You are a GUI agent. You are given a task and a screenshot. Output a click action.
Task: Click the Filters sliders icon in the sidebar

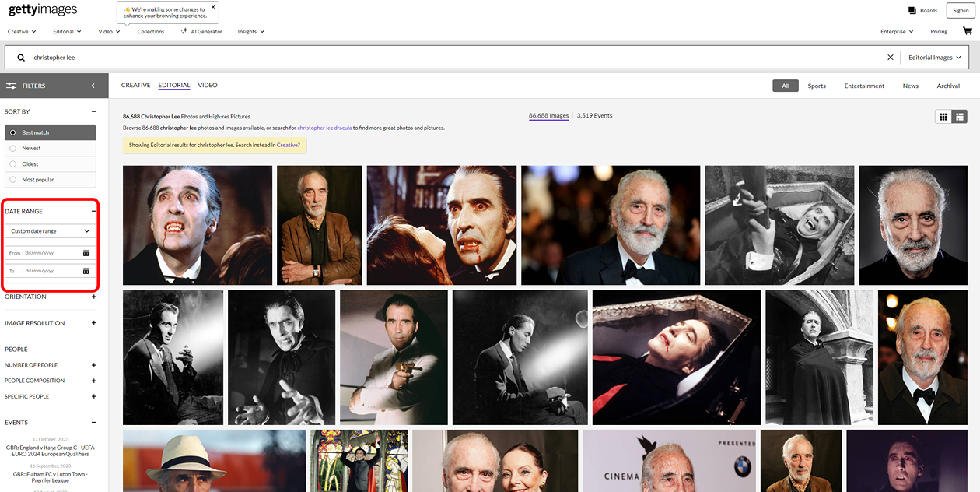pos(11,86)
